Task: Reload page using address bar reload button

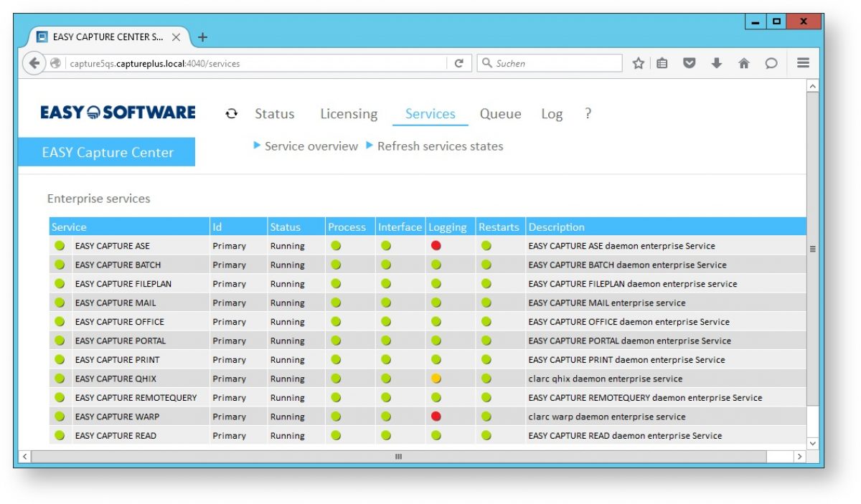Action: tap(459, 63)
